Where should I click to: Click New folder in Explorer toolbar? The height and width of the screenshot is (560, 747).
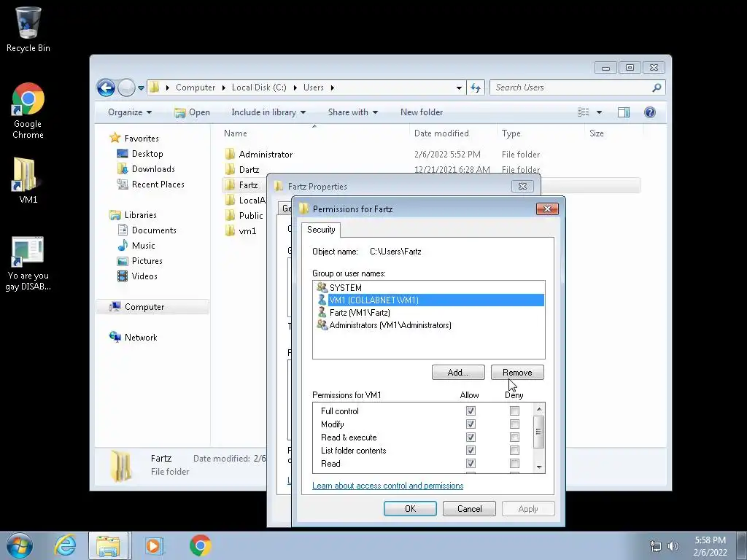point(422,112)
